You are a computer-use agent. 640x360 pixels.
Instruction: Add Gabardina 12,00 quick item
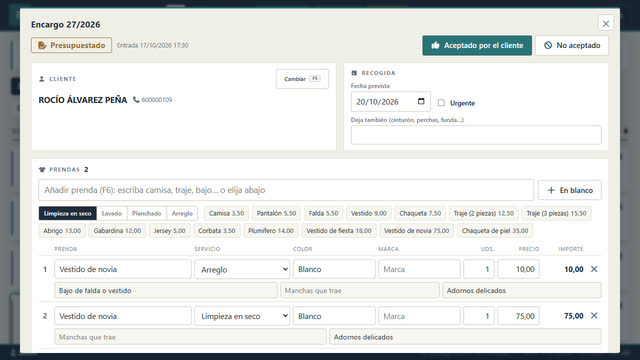pos(117,231)
